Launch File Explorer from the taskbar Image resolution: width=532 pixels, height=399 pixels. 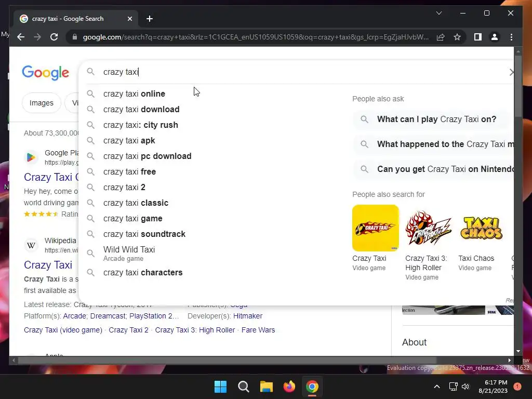(x=267, y=387)
